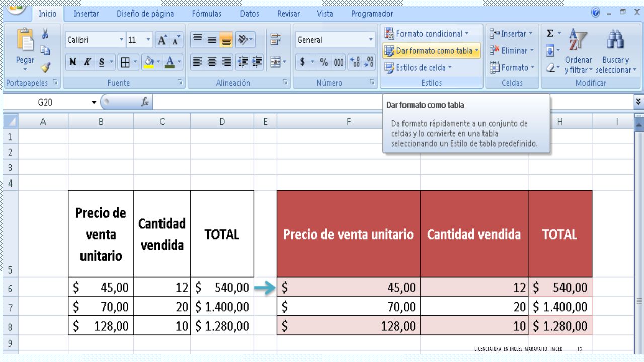Toggle highlighted bottom vertical alignment
Screen dimensions: 644x362
[x=226, y=40]
